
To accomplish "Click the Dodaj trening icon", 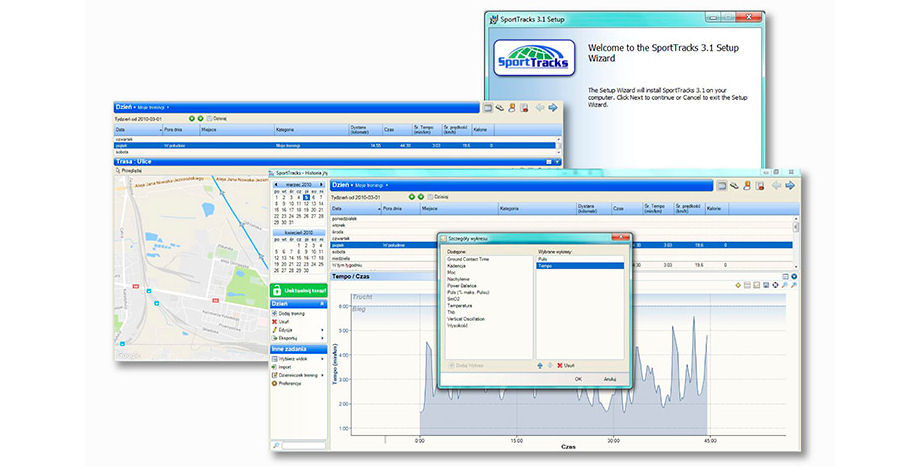I will point(274,313).
